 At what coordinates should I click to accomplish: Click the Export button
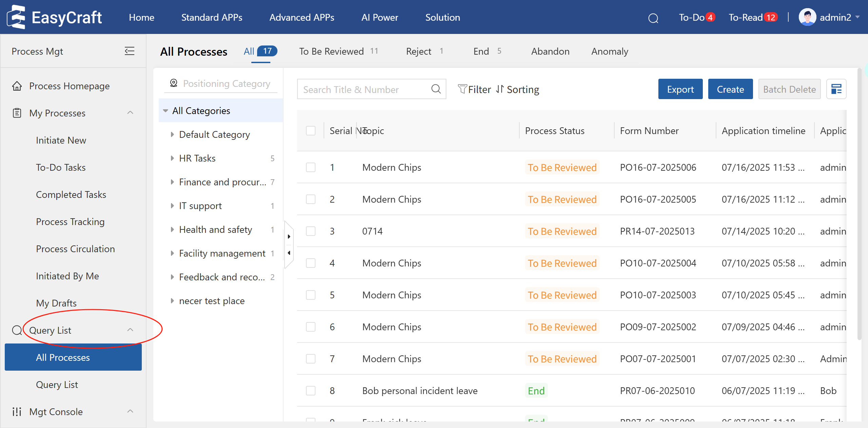click(x=680, y=89)
